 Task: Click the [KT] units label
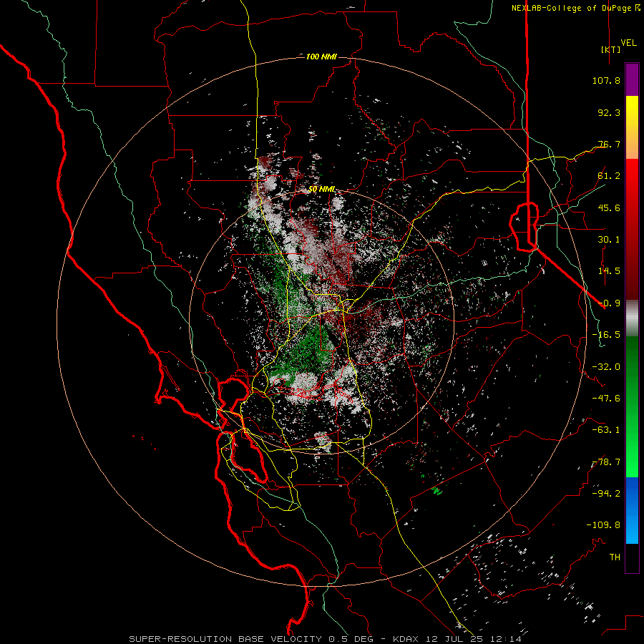610,49
